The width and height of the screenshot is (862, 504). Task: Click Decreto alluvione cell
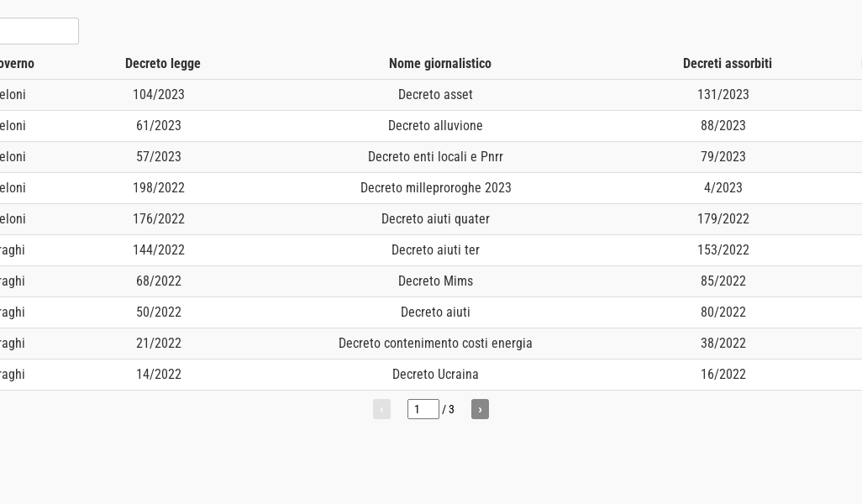coord(435,126)
